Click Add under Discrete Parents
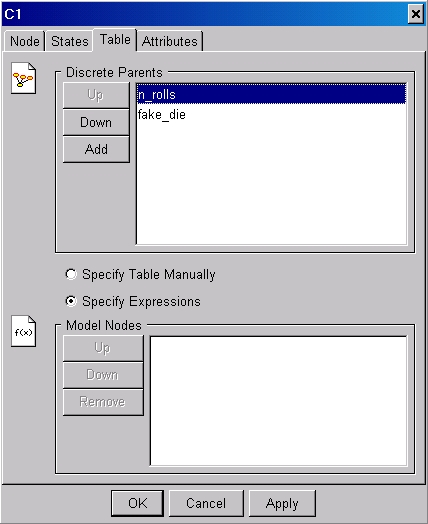 tap(96, 149)
